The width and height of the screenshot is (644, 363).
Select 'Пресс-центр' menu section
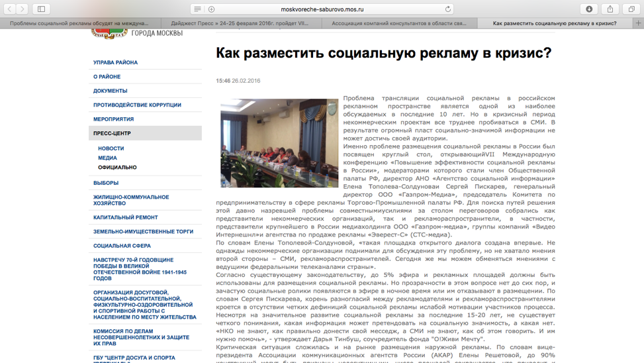pos(145,133)
